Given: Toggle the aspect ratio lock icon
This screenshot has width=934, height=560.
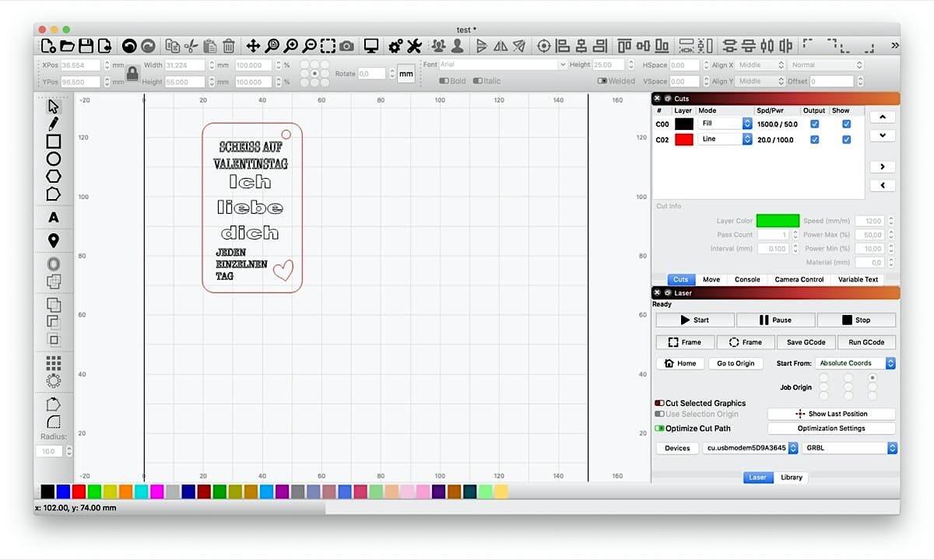Looking at the screenshot, I should point(132,74).
